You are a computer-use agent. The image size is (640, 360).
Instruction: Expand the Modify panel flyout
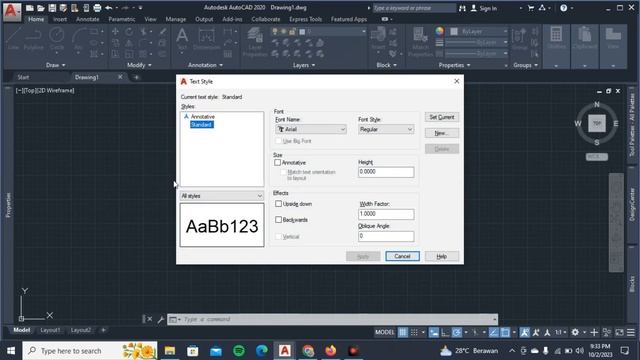(139, 65)
